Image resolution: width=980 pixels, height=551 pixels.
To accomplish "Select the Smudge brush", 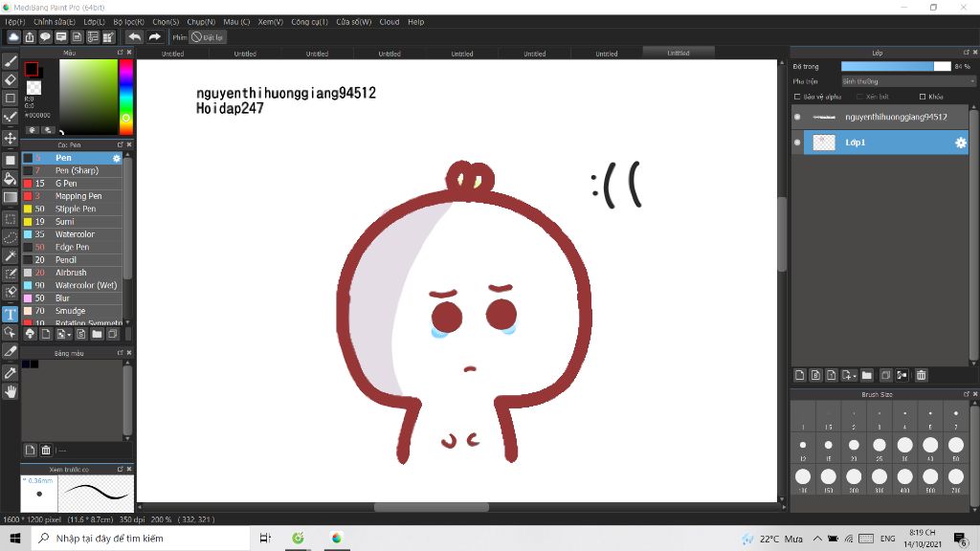I will (x=72, y=311).
